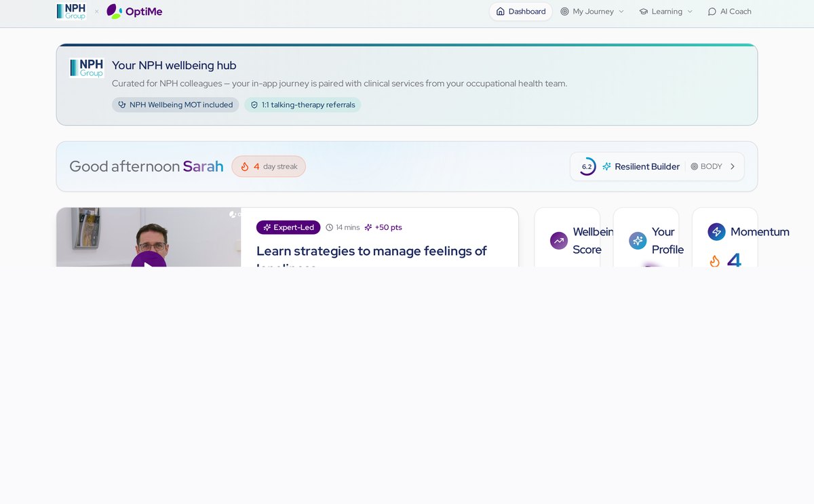This screenshot has height=504, width=814.
Task: Click the flame icon in Momentum card
Action: coord(715,260)
